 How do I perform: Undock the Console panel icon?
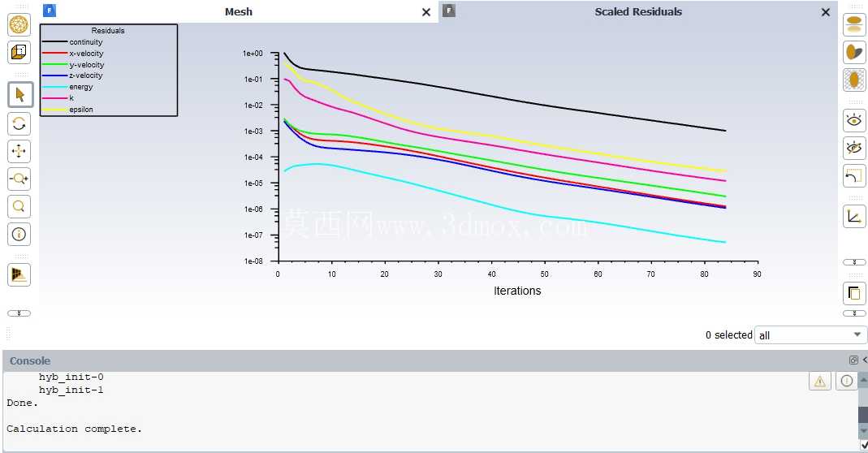click(853, 360)
